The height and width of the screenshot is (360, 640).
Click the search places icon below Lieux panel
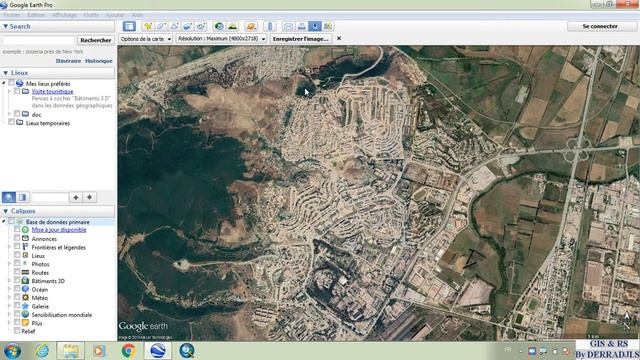coord(9,198)
